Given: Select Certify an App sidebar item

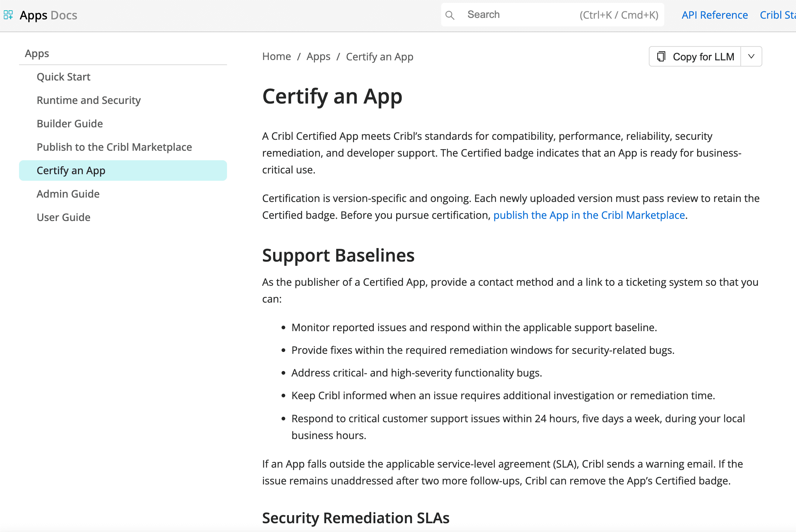Looking at the screenshot, I should click(x=123, y=171).
